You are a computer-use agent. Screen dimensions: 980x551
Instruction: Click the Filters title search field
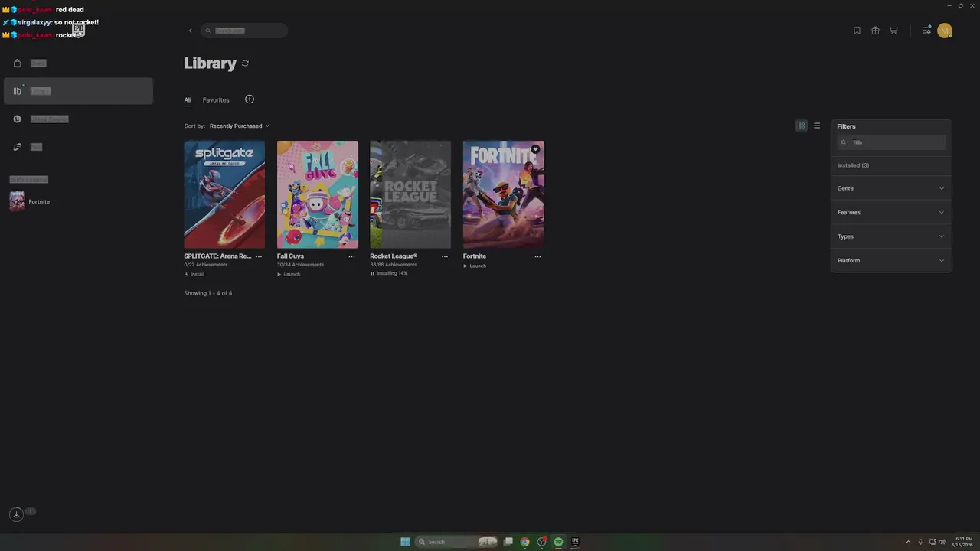coord(891,142)
